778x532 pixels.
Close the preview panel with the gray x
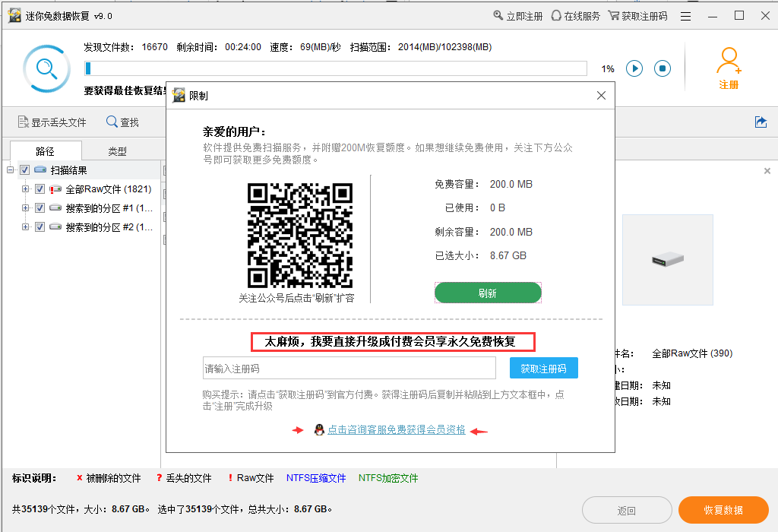point(767,171)
